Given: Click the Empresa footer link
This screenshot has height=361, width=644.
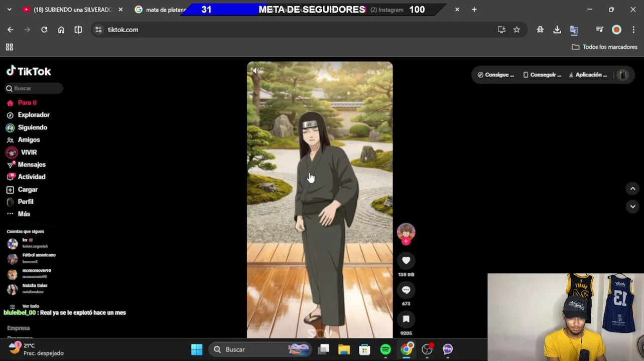Looking at the screenshot, I should [19, 328].
